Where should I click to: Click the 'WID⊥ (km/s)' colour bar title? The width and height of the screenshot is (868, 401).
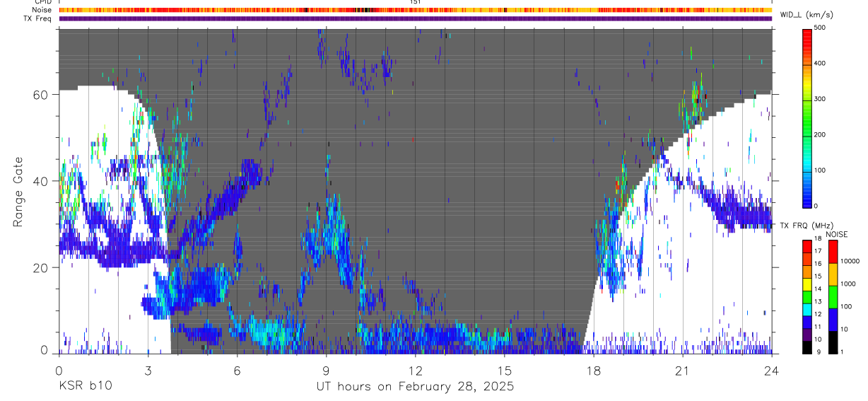tap(806, 15)
